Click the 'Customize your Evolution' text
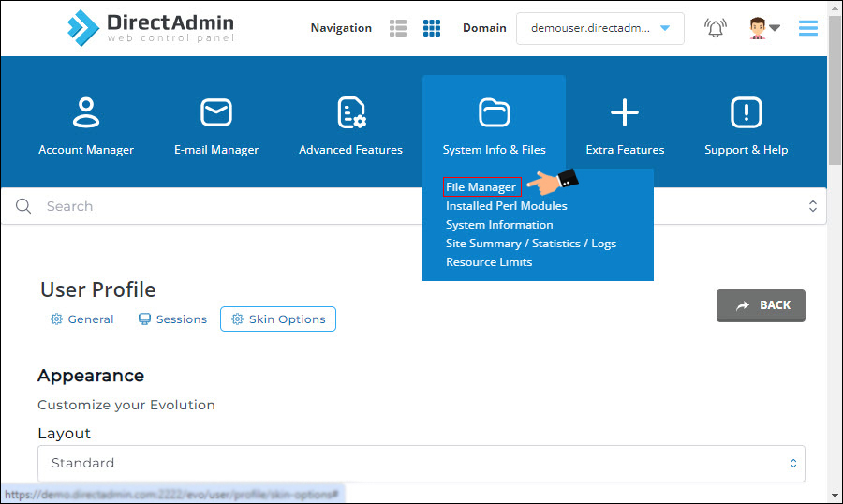 126,405
